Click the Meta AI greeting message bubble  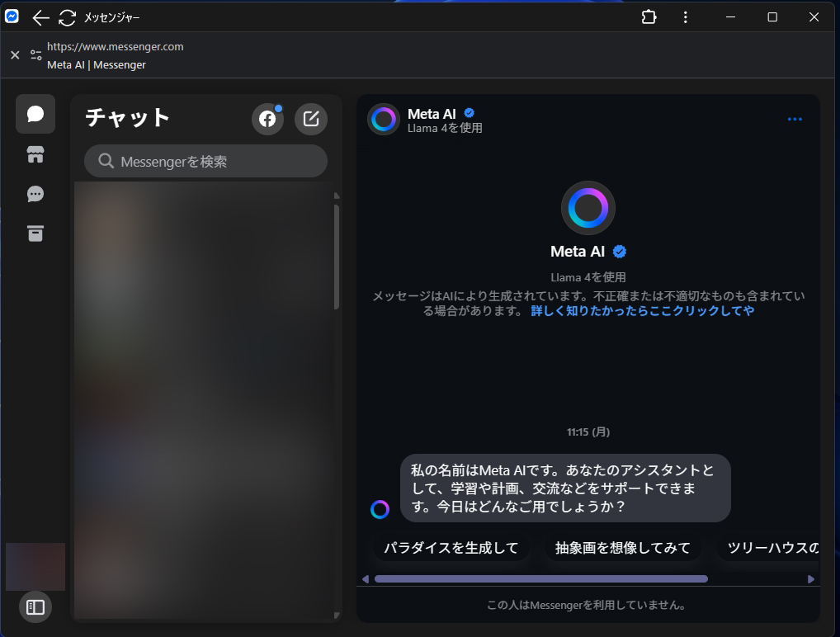coord(565,488)
